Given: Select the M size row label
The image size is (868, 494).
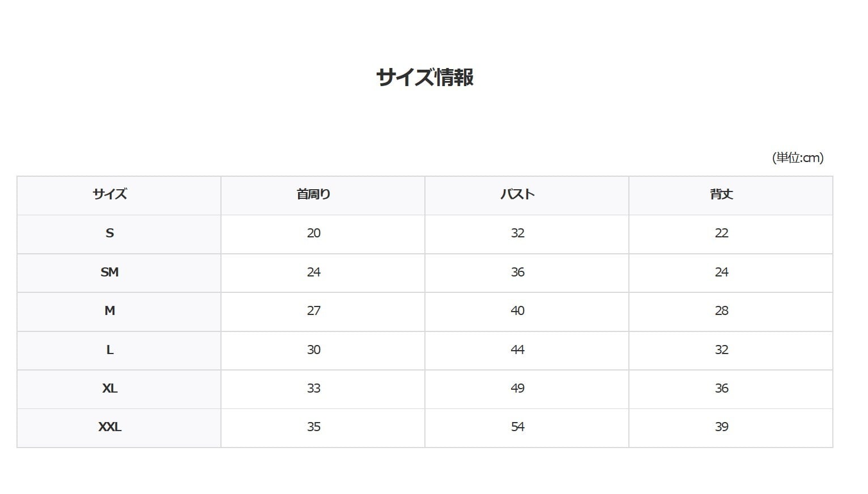Looking at the screenshot, I should point(110,310).
